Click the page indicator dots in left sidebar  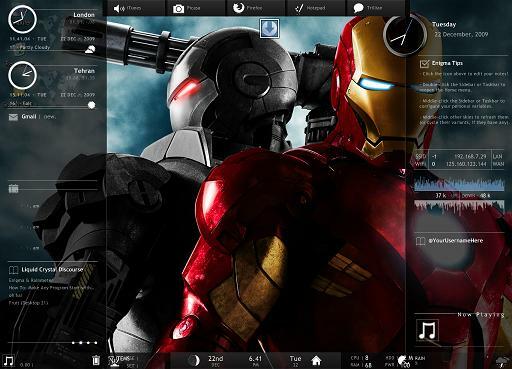(85, 343)
